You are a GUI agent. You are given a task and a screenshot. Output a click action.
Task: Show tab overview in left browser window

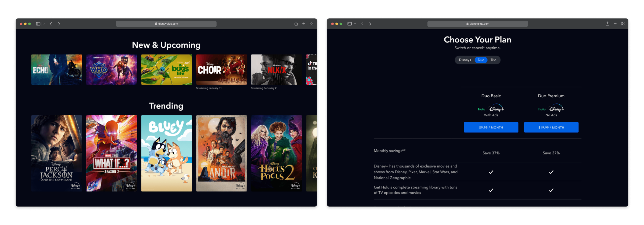tap(311, 24)
